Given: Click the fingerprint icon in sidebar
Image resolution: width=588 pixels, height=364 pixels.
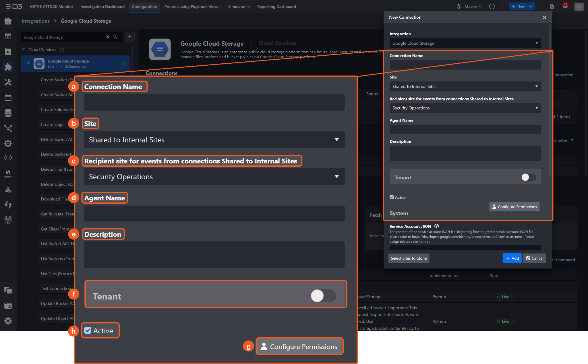Looking at the screenshot, I should click(x=8, y=220).
